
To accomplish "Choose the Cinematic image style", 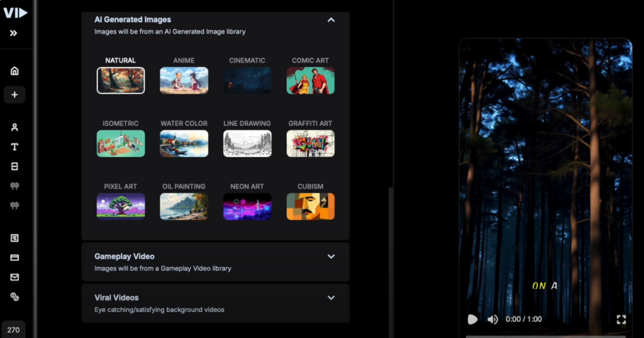I will 247,80.
